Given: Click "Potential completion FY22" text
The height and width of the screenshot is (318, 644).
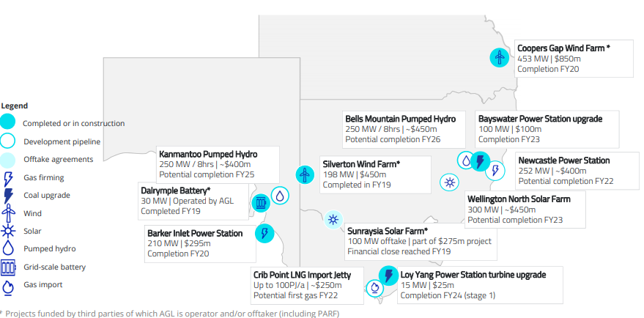Looking at the screenshot, I should tap(566, 181).
